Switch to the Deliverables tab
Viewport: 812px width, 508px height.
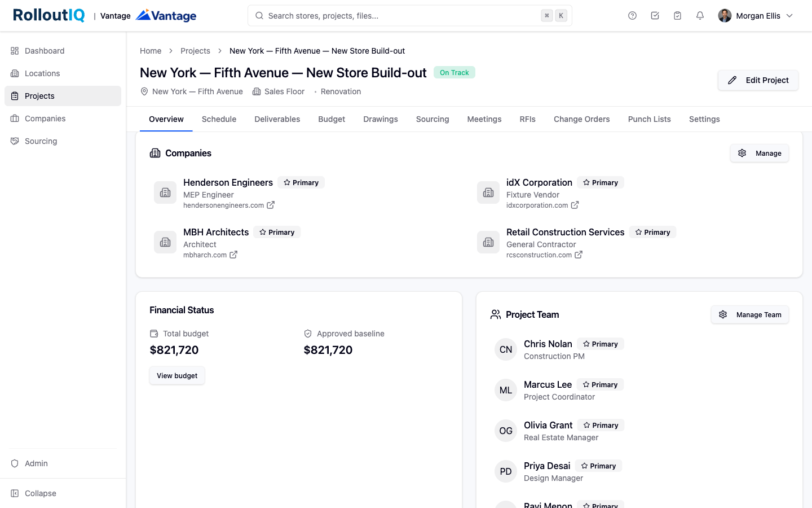coord(277,119)
